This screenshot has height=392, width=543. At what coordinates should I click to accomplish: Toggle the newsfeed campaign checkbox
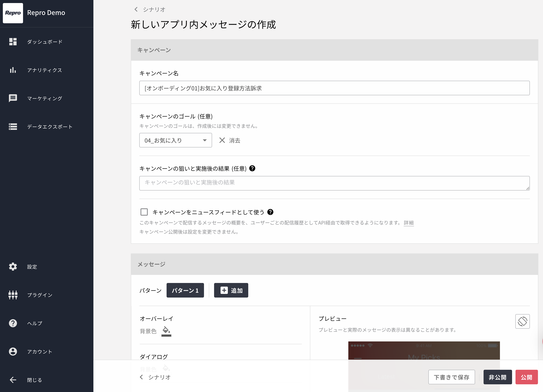pyautogui.click(x=144, y=212)
